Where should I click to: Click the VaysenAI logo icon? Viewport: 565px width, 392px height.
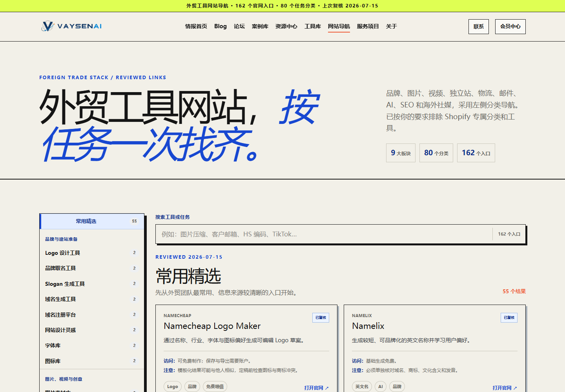(x=47, y=26)
